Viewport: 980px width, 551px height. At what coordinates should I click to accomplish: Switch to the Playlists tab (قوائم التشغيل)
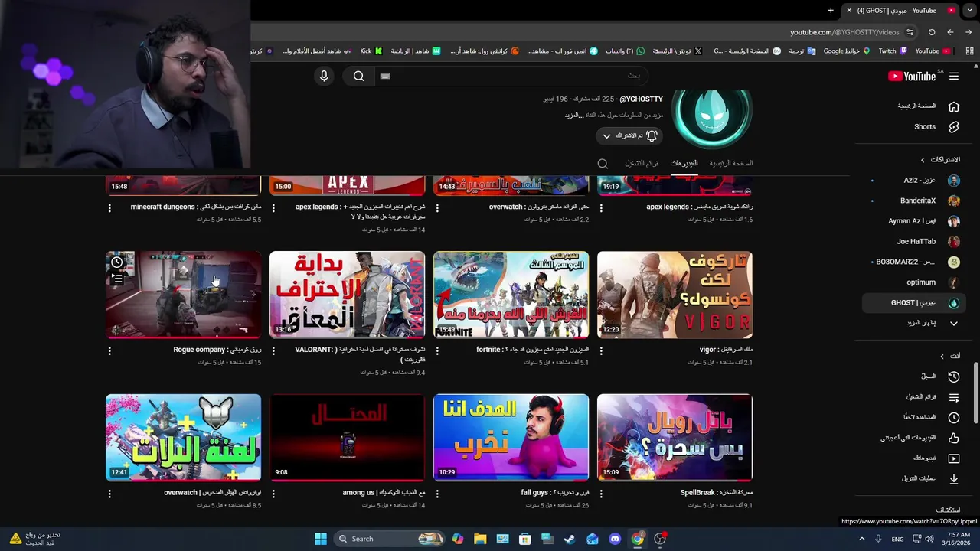642,163
